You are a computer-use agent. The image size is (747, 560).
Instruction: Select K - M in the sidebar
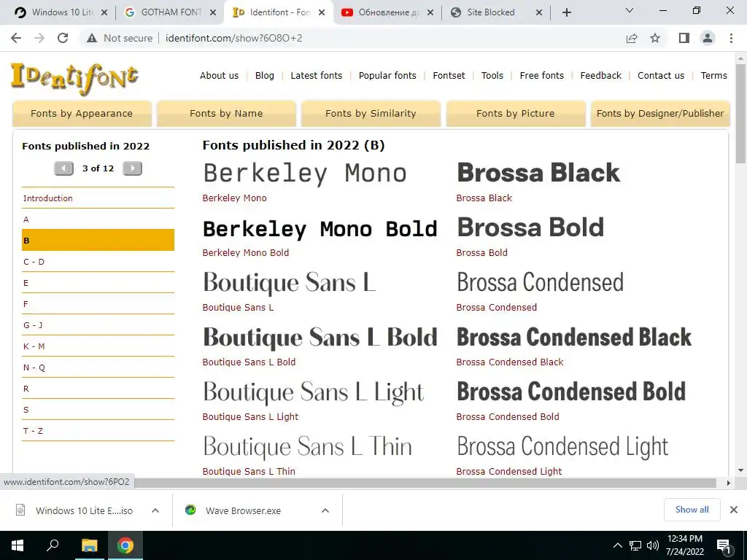pyautogui.click(x=98, y=346)
